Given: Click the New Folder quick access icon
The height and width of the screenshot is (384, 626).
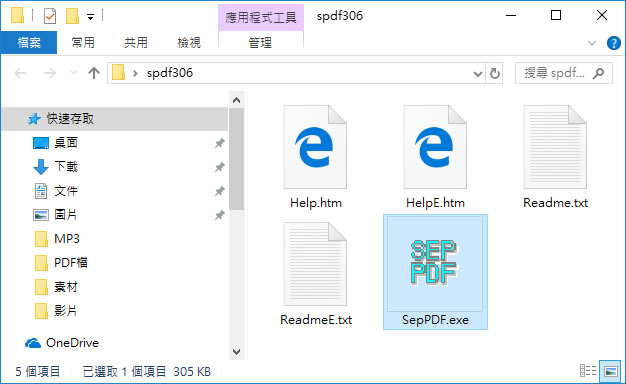Looking at the screenshot, I should point(72,16).
